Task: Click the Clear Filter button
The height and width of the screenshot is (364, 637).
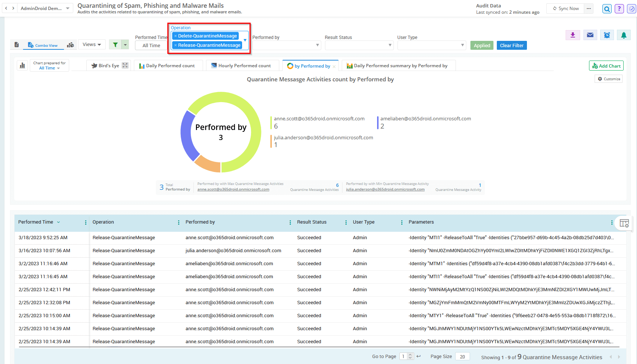Action: coord(512,45)
